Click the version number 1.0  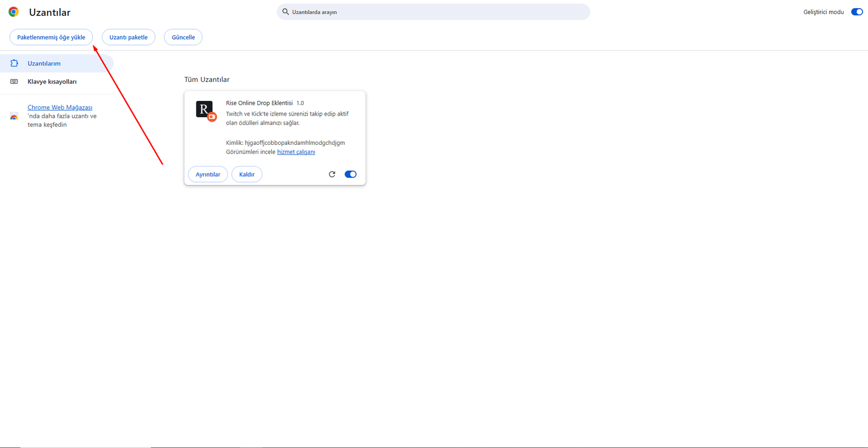click(x=300, y=103)
